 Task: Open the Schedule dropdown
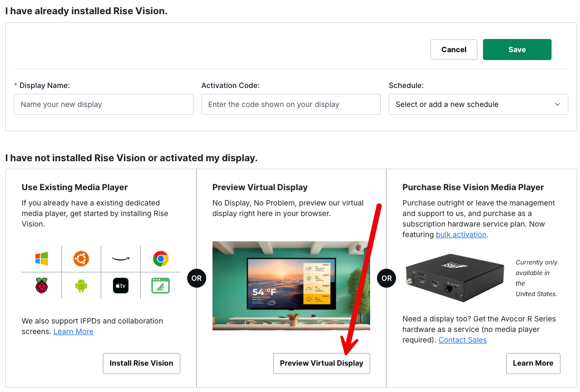click(x=478, y=104)
